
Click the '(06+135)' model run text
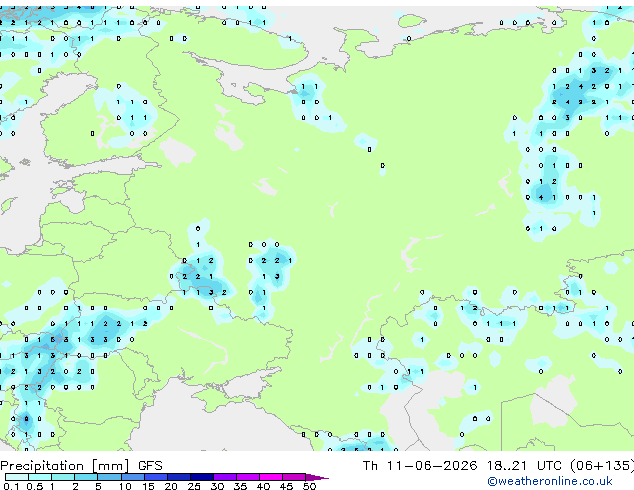point(602,466)
